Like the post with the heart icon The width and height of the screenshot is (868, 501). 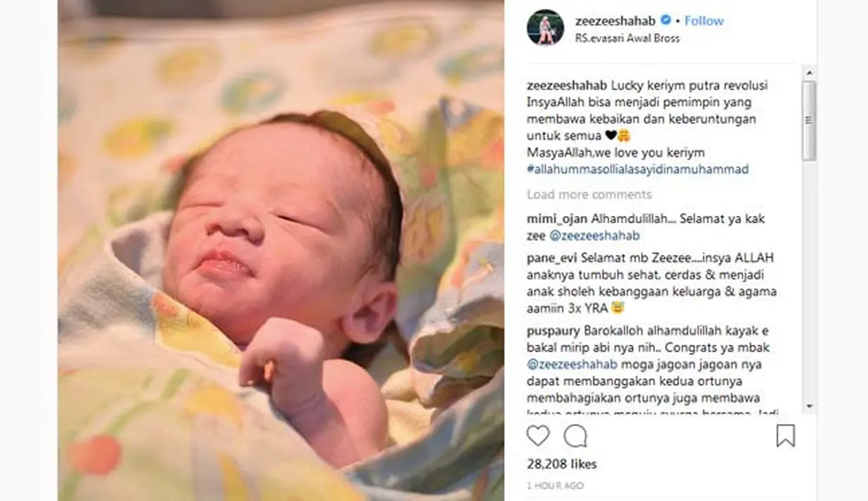pyautogui.click(x=538, y=436)
